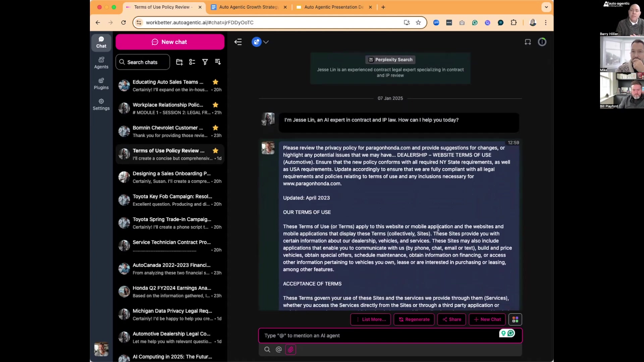Viewport: 644px width, 362px height.
Task: Open Designing a Sales Onboarding chat
Action: [170, 177]
